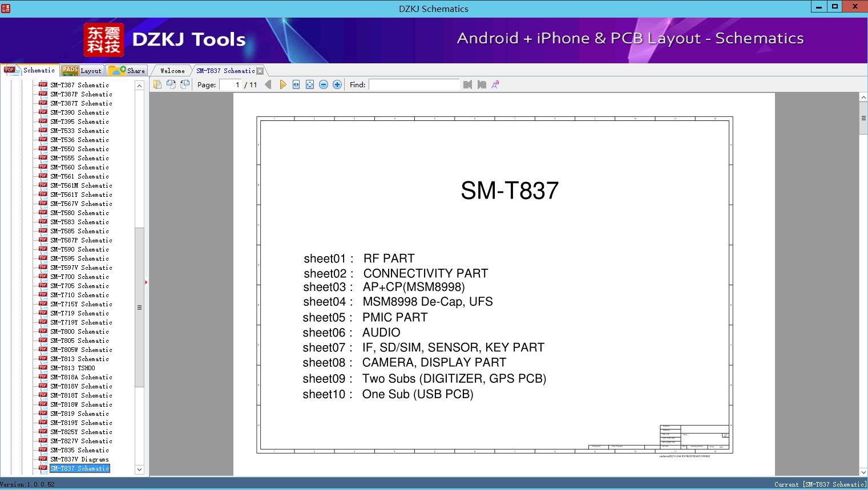868x490 pixels.
Task: Open the Welcome document tab
Action: [x=172, y=71]
